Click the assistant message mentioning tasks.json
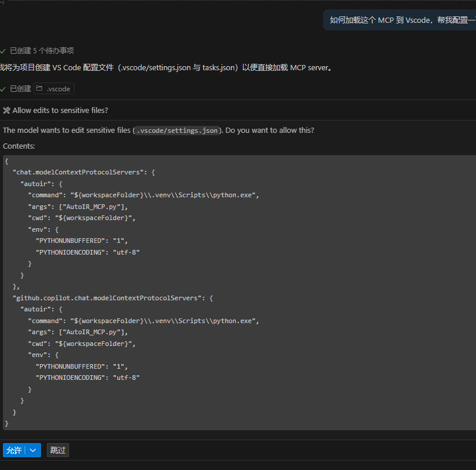 click(x=166, y=67)
